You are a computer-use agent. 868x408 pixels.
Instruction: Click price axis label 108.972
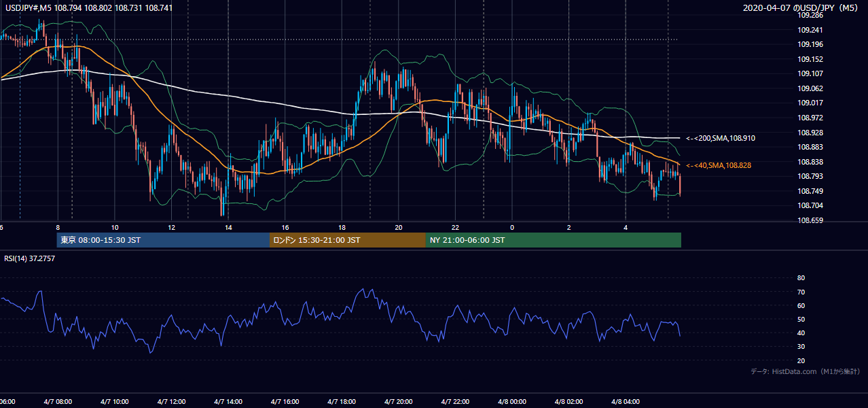click(x=810, y=118)
